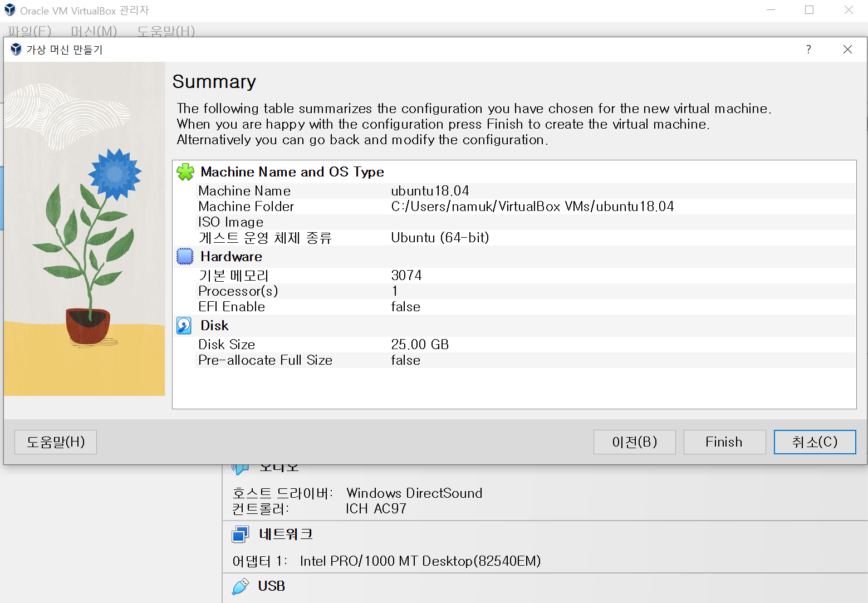868x603 pixels.
Task: Select the 게스트 운영 체제 종류 row label
Action: [265, 238]
